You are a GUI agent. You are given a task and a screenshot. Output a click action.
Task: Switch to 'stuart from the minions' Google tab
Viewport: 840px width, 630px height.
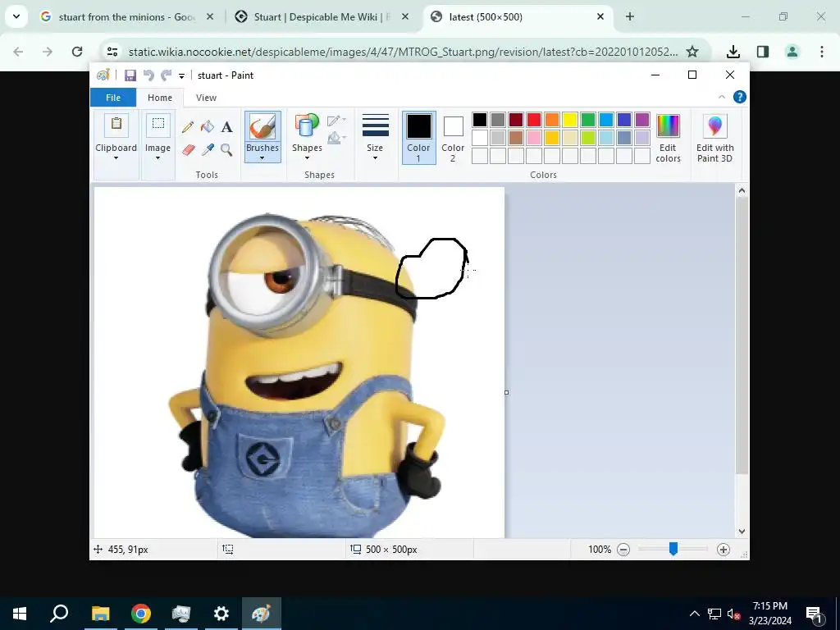[127, 17]
